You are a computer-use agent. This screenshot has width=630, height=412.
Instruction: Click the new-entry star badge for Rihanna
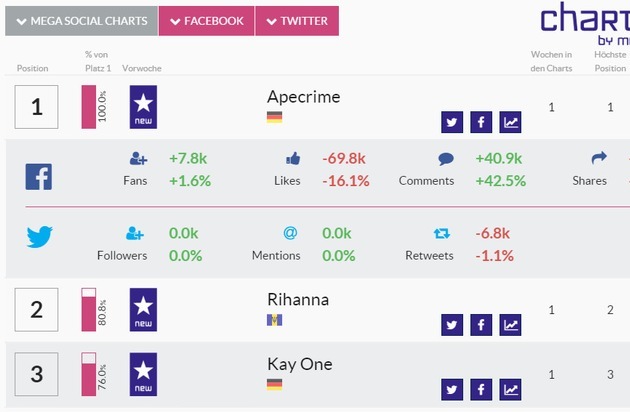click(143, 310)
